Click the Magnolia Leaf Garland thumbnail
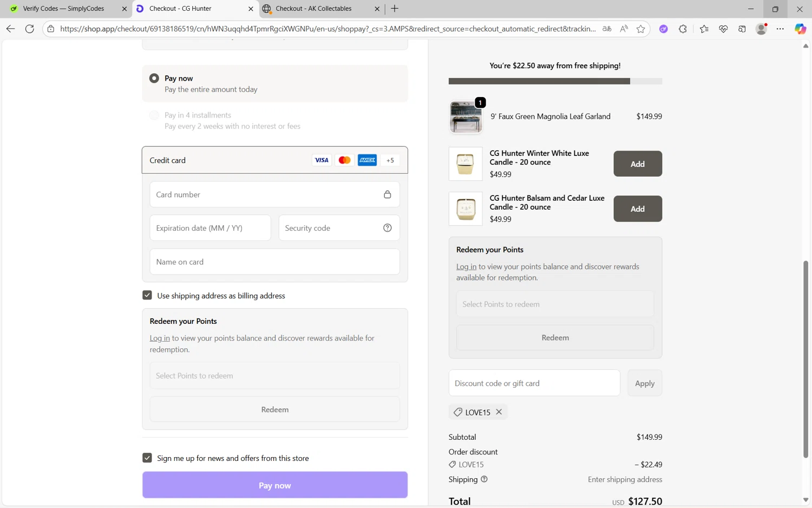Image resolution: width=812 pixels, height=508 pixels. click(466, 117)
